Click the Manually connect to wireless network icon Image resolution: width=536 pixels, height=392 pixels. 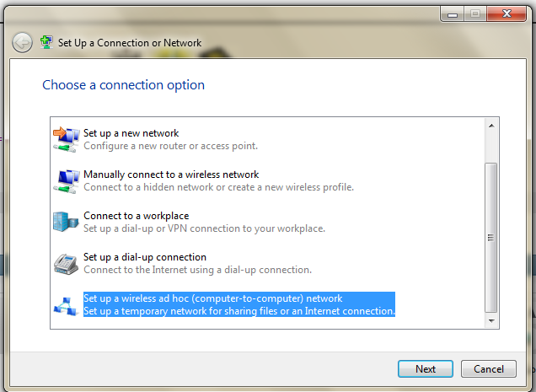66,180
